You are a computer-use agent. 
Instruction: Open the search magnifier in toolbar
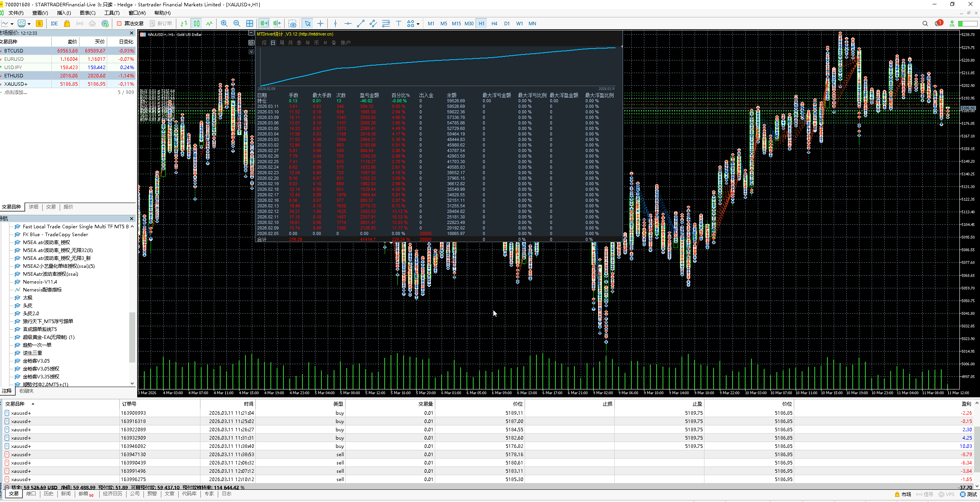(x=925, y=24)
